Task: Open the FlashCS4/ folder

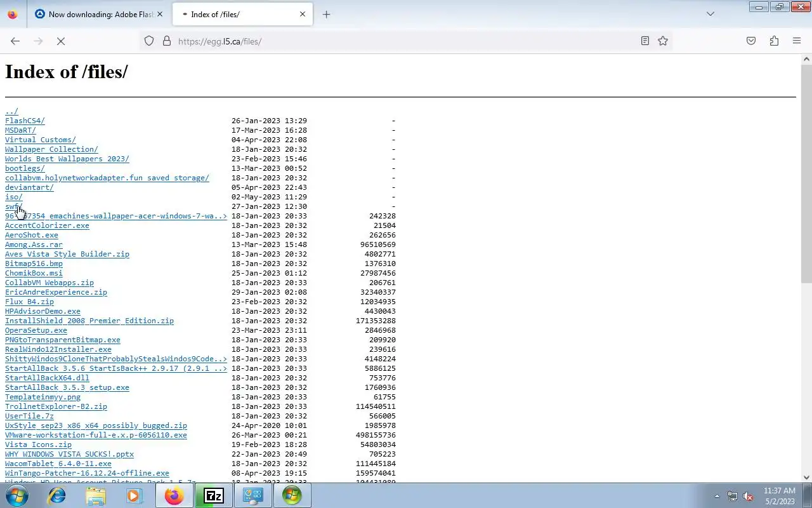Action: tap(25, 121)
